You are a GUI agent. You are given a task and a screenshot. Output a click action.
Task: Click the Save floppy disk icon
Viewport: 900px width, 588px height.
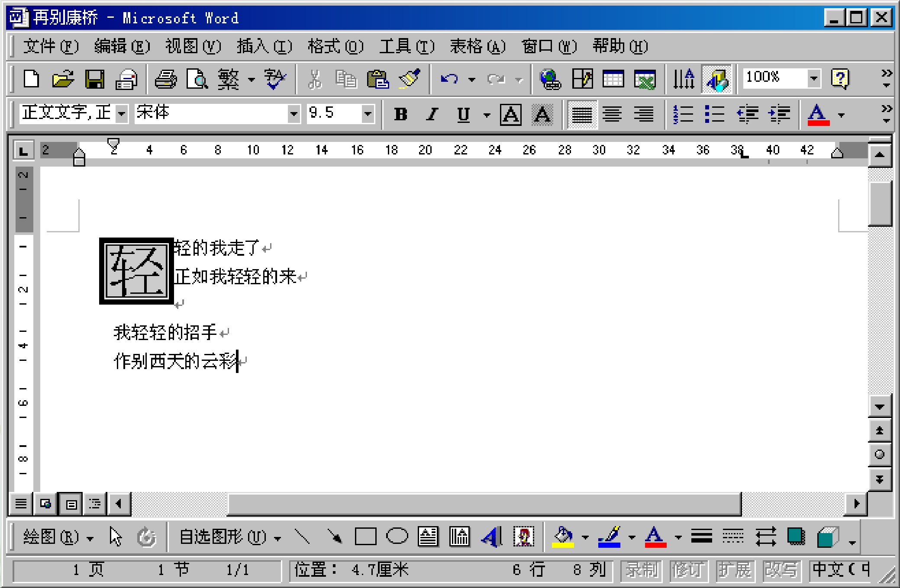(x=94, y=79)
